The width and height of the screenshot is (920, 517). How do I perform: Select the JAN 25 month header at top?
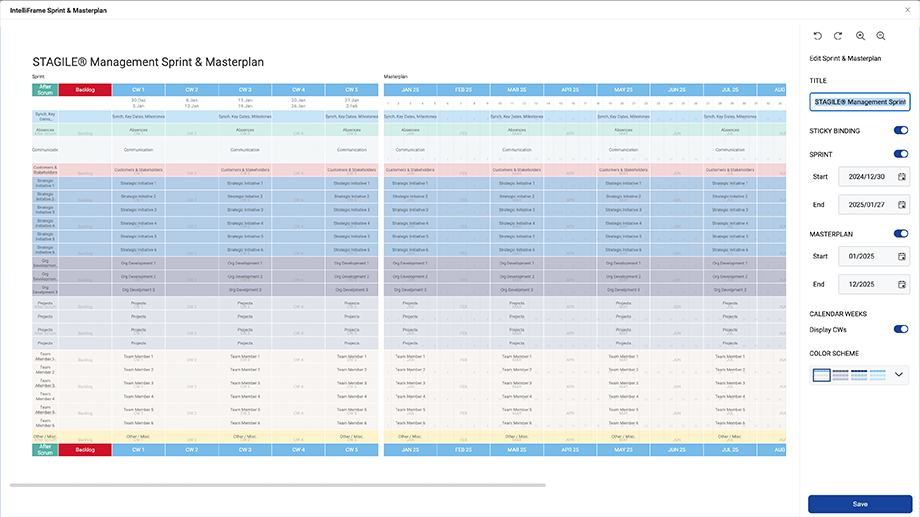[410, 90]
